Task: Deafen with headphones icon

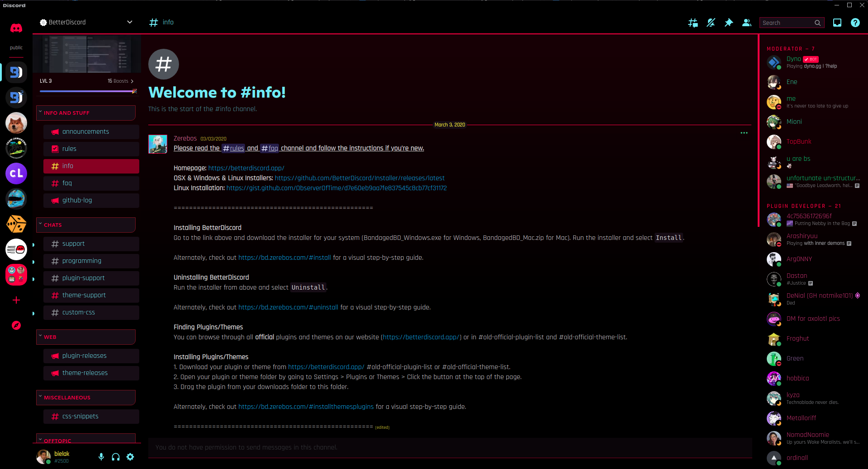Action: (x=116, y=457)
